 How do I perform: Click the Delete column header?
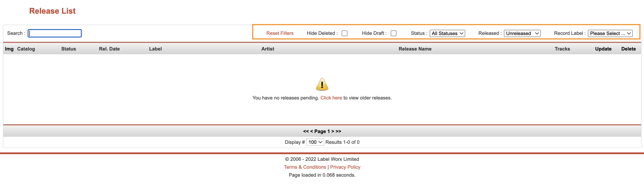click(x=628, y=49)
